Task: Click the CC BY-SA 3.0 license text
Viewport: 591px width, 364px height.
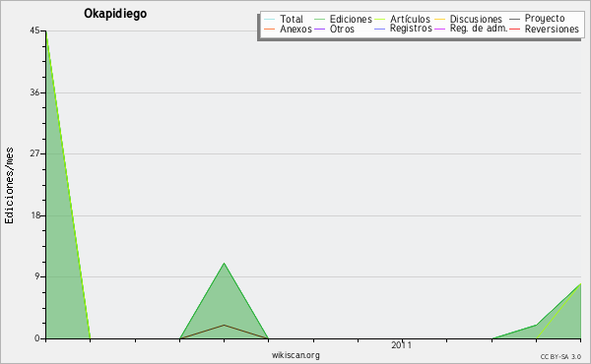Action: click(560, 357)
